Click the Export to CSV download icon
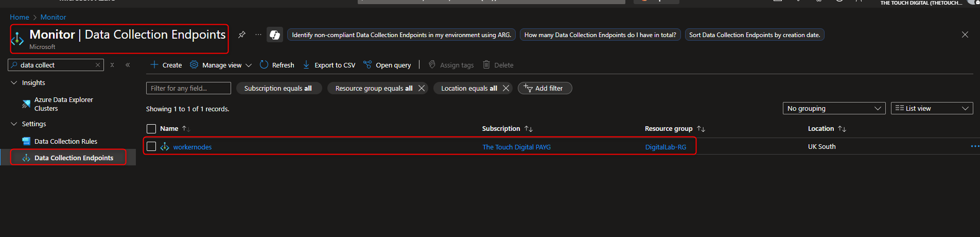 coord(306,64)
